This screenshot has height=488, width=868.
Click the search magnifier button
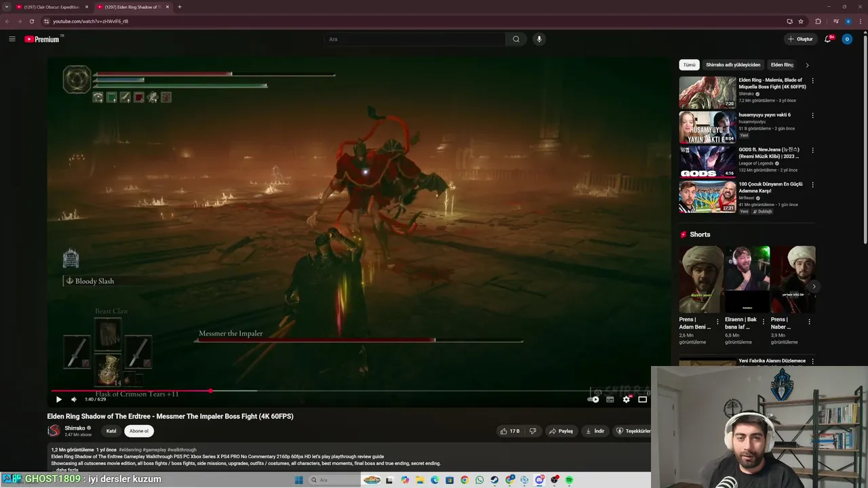[516, 39]
